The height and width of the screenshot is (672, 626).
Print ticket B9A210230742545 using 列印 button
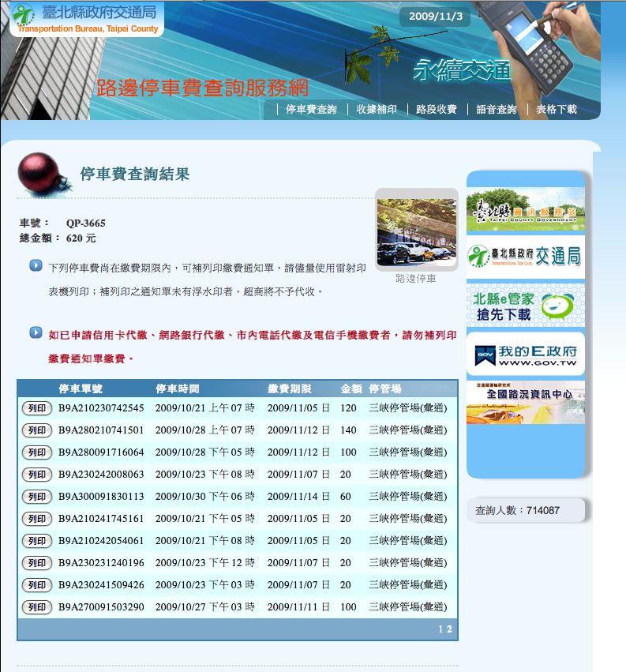click(x=37, y=408)
